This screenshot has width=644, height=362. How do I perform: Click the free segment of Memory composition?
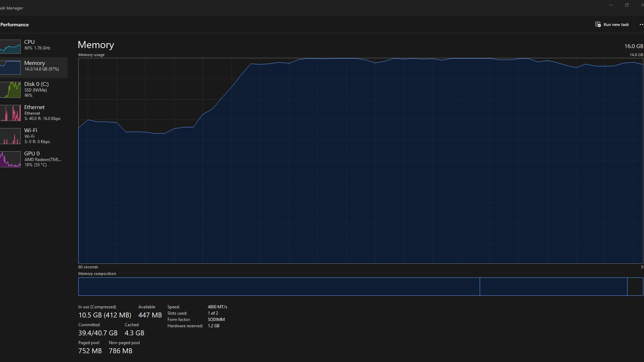pyautogui.click(x=635, y=287)
